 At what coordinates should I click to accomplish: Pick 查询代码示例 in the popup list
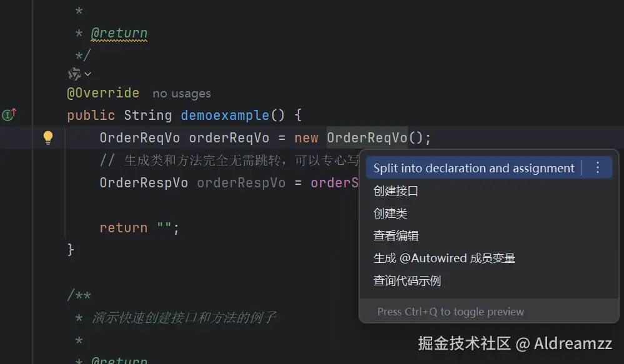click(x=407, y=281)
